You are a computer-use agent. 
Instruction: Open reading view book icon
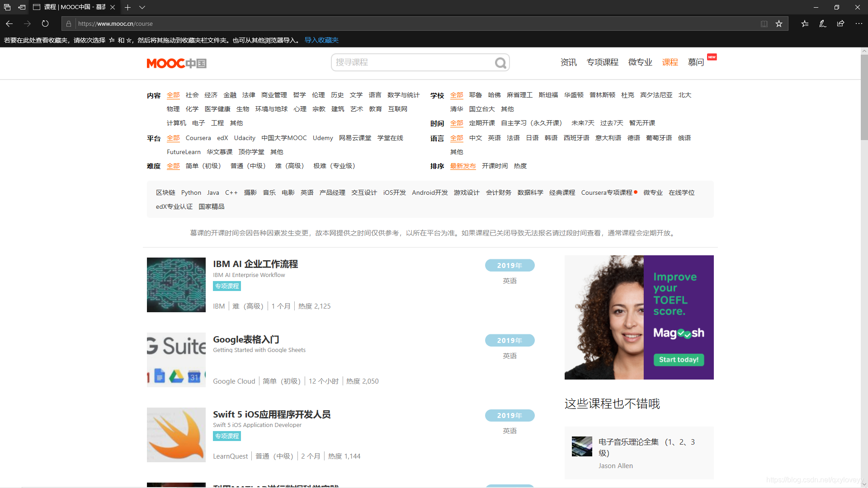coord(764,23)
